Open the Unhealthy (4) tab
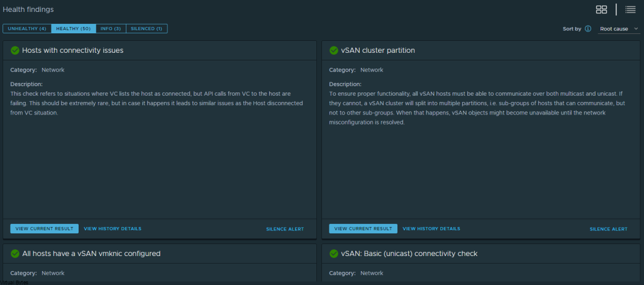This screenshot has width=644, height=285. 26,29
